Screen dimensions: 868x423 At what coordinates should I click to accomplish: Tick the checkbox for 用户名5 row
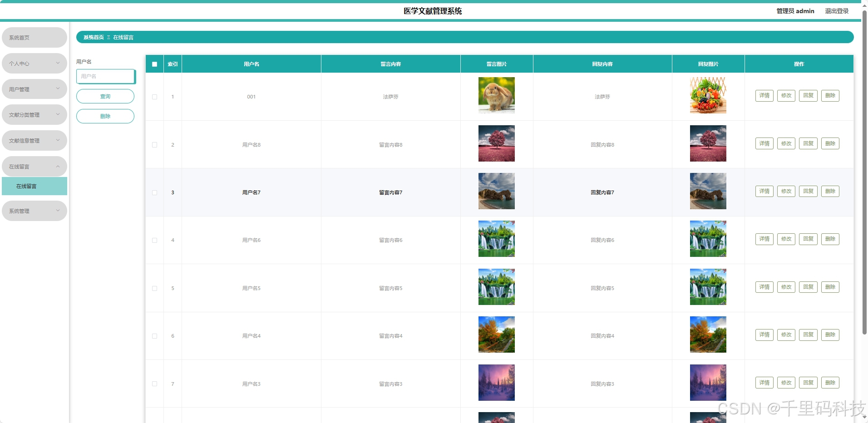coord(154,288)
